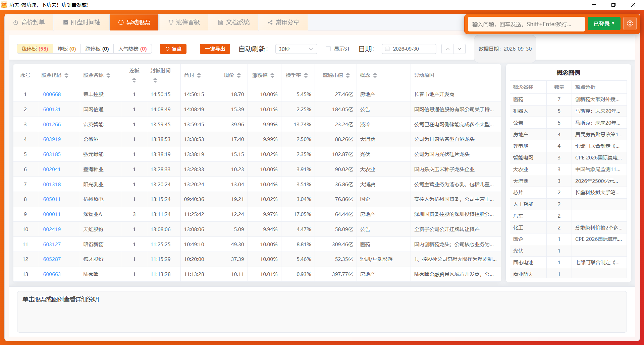Image resolution: width=644 pixels, height=345 pixels.
Task: Sort by 涨跌幅 column arrows
Action: [272, 75]
